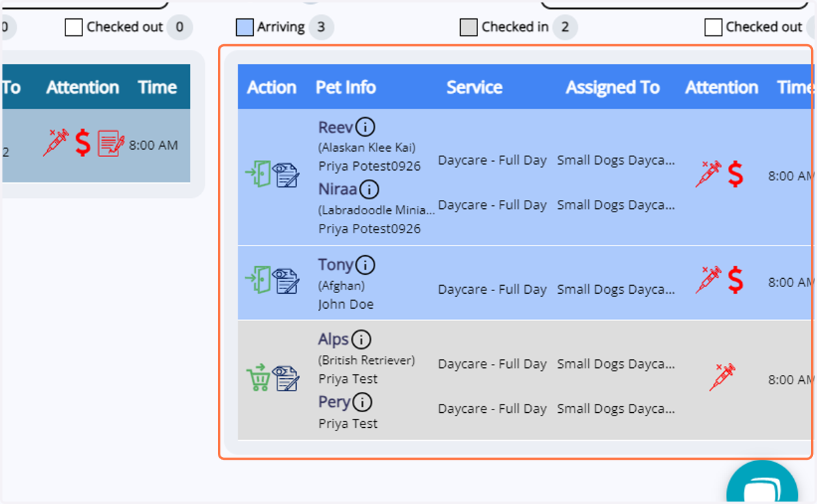Open view/edit form icon in Tony row
This screenshot has height=504, width=817.
(x=286, y=280)
